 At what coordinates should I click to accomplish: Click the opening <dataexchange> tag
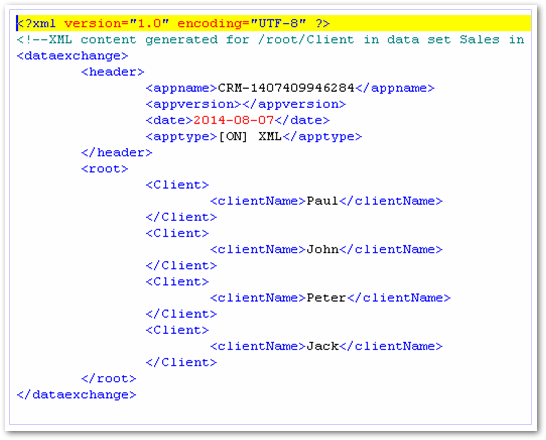(x=72, y=56)
